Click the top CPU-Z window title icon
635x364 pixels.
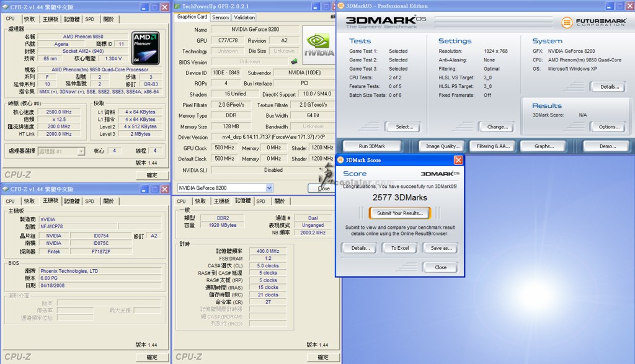pos(6,7)
